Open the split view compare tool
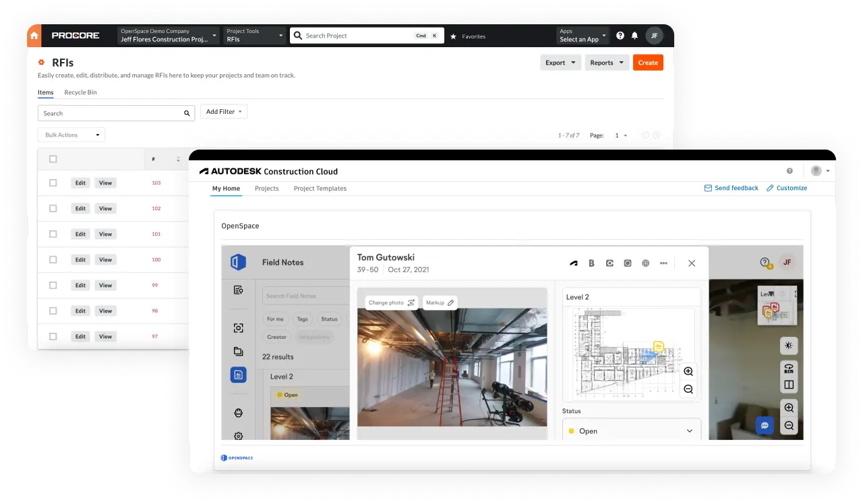 point(788,385)
